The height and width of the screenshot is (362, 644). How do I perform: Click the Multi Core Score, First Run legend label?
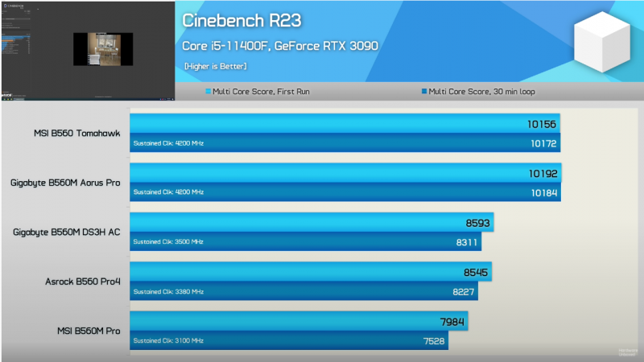point(262,92)
